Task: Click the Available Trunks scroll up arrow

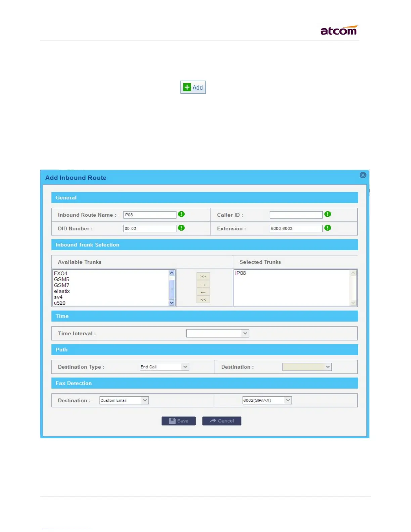Action: (x=172, y=273)
